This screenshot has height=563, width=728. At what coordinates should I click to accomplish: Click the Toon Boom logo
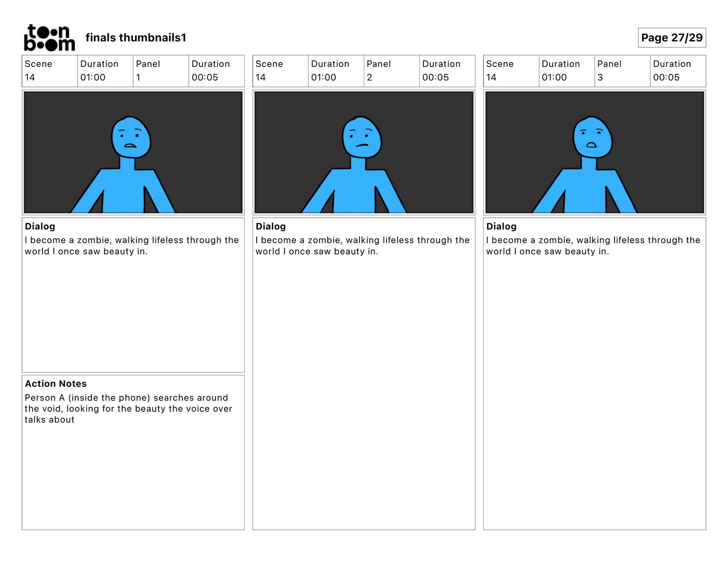click(49, 38)
